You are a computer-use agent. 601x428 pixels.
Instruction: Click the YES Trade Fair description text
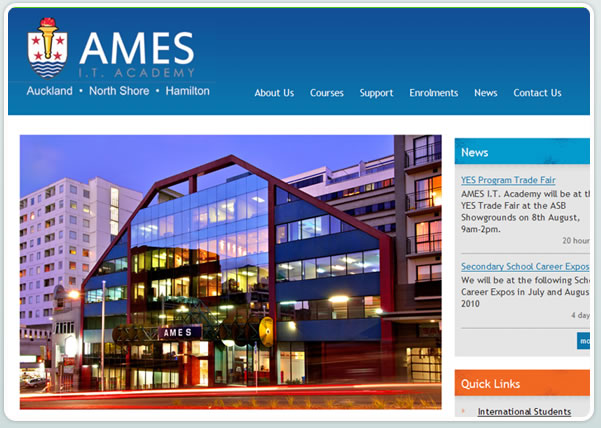525,211
